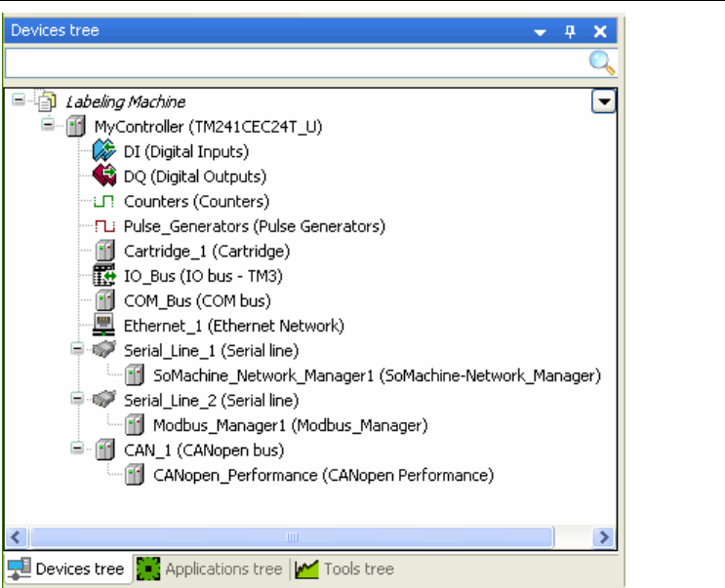Click the horizontal scrollbar thumb

pos(292,537)
